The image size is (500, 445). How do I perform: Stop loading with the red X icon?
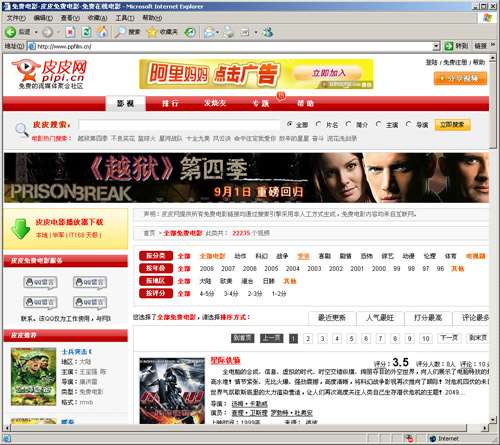coord(70,32)
